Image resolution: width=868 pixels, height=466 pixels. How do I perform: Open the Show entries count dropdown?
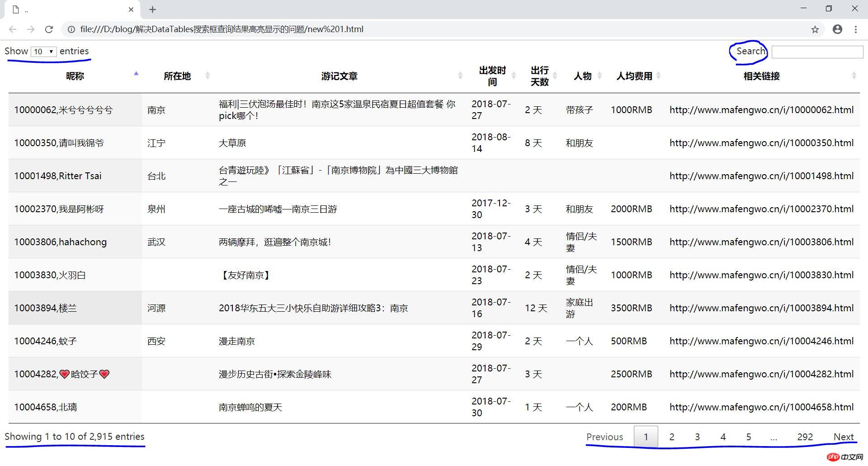[x=44, y=52]
